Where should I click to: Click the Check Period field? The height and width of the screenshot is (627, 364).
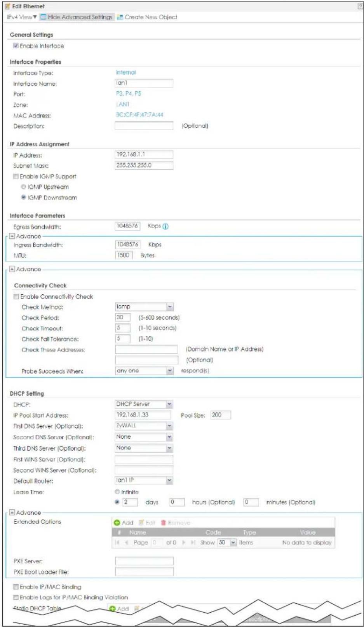[x=123, y=317]
